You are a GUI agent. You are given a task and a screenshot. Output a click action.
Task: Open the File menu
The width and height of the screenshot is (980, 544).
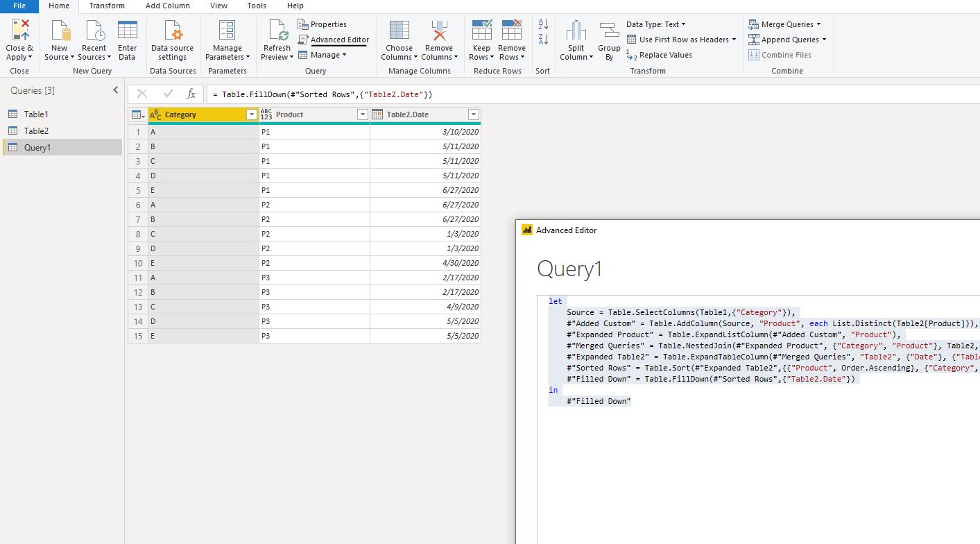(x=19, y=6)
